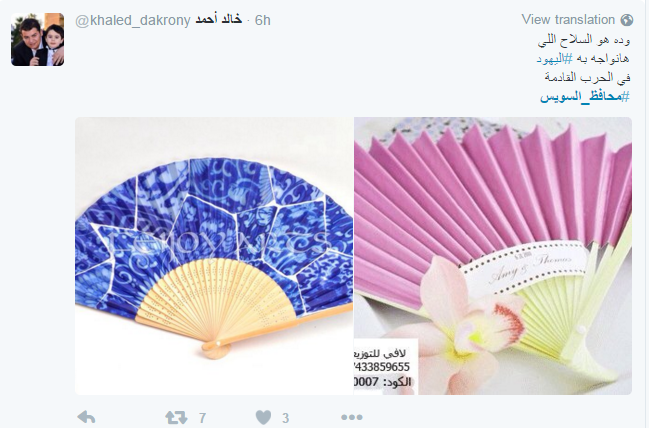Click the like count 3
This screenshot has width=649, height=428.
(x=286, y=418)
